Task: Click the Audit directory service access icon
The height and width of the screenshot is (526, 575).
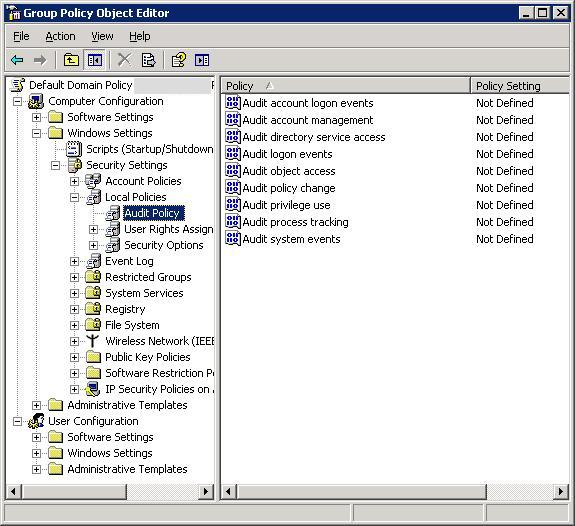Action: coord(233,137)
